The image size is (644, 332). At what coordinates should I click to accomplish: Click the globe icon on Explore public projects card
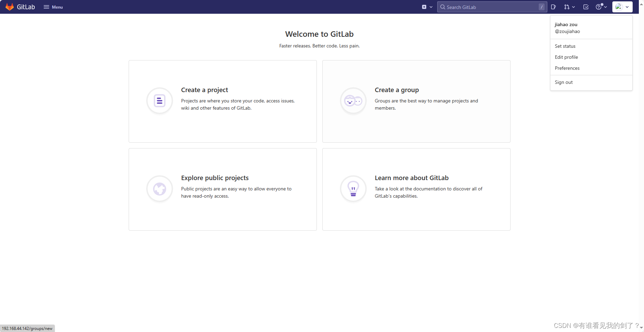(159, 188)
